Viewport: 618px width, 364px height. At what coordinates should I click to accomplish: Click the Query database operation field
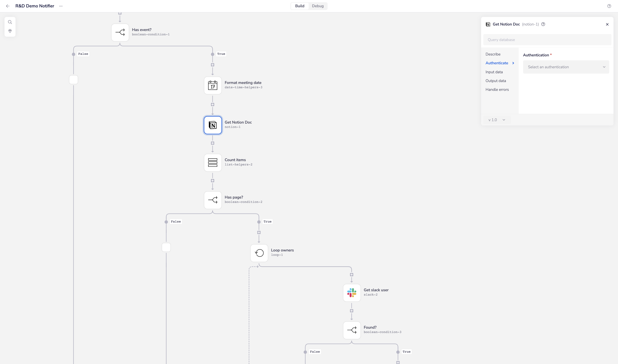547,40
